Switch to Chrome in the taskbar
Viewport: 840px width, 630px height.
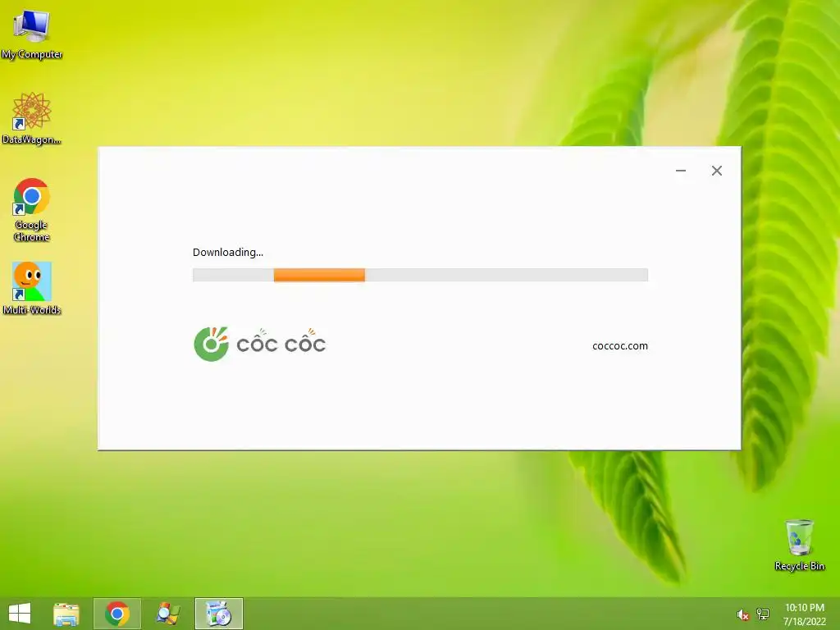pyautogui.click(x=117, y=614)
